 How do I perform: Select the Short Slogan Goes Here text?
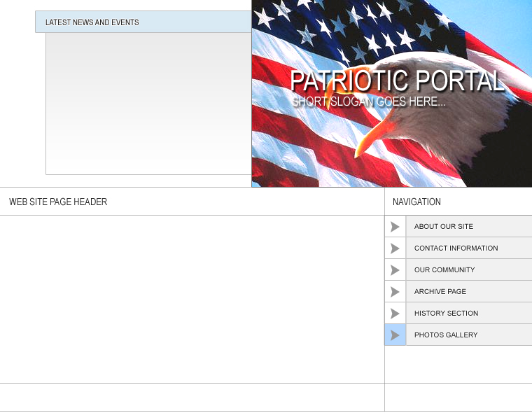point(368,101)
